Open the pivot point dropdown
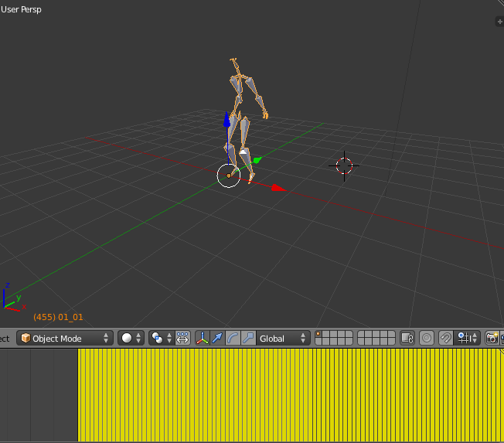This screenshot has width=504, height=443. (162, 338)
